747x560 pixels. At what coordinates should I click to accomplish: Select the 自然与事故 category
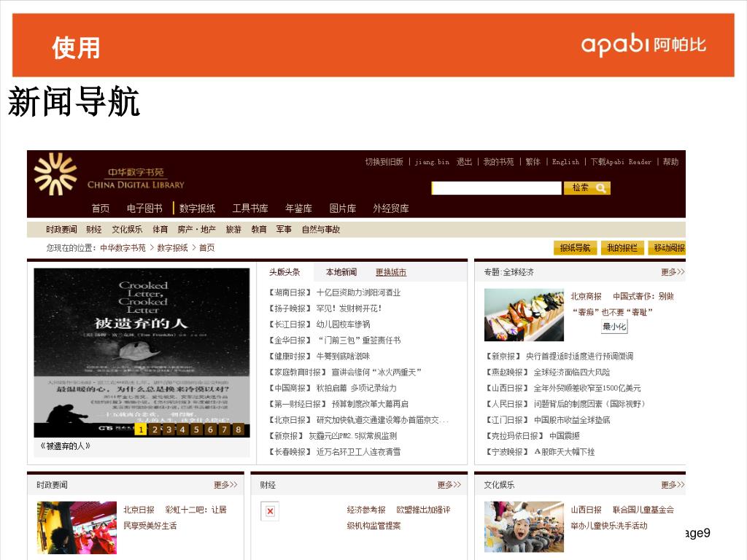click(x=321, y=230)
